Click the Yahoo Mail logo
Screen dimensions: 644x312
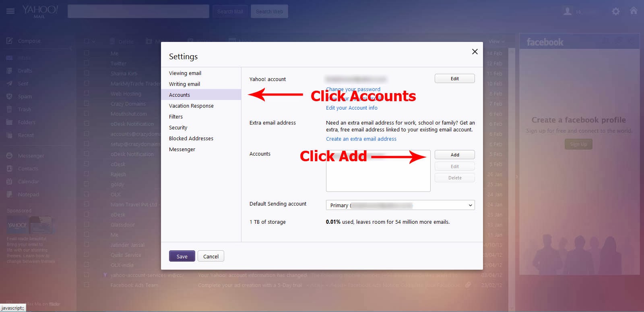tap(40, 11)
